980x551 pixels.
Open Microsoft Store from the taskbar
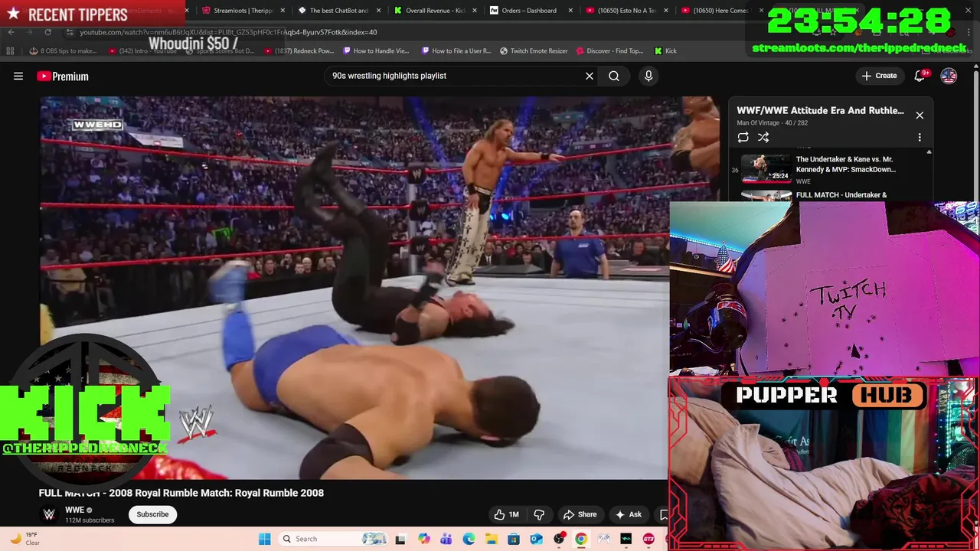(514, 539)
